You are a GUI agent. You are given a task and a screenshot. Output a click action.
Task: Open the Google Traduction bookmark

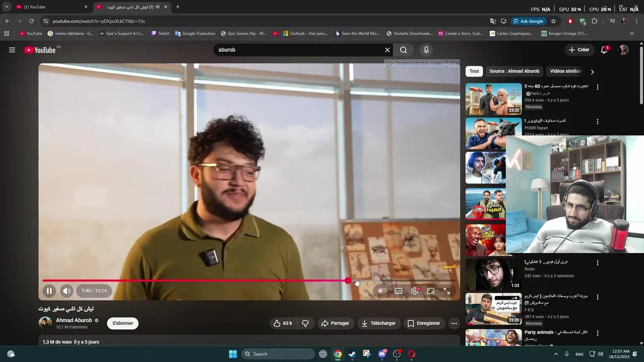click(195, 34)
